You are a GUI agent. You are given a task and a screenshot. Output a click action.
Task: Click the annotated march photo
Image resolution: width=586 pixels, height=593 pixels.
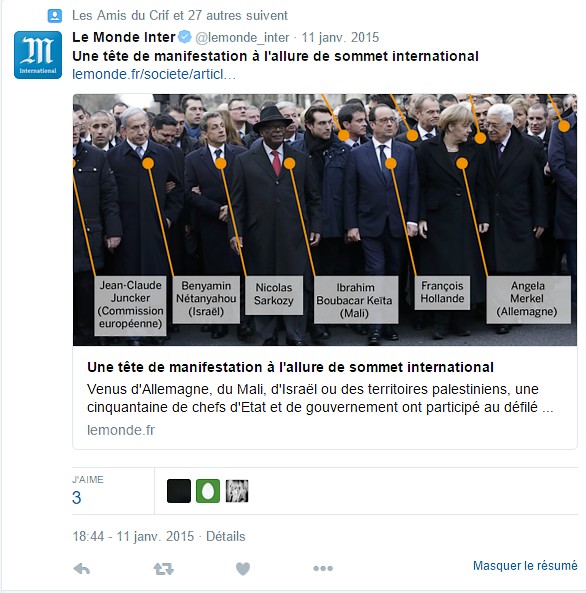[325, 219]
